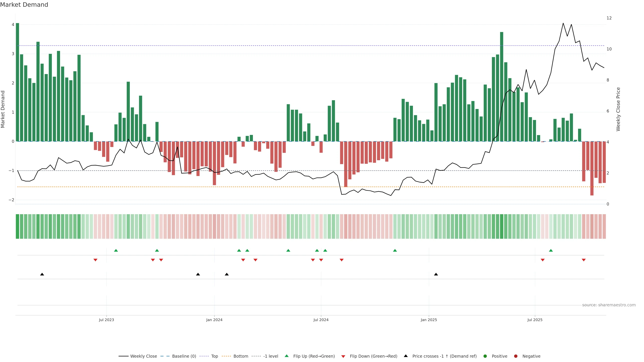Click the leftmost black price-cross triangle marker
This screenshot has width=644, height=362.
point(42,274)
